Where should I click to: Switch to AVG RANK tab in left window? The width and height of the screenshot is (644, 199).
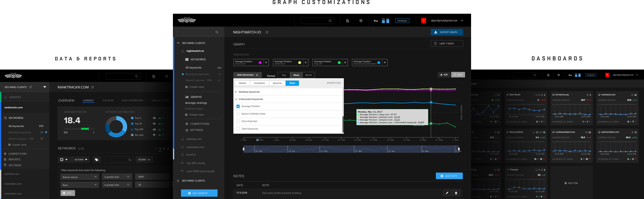click(x=108, y=100)
